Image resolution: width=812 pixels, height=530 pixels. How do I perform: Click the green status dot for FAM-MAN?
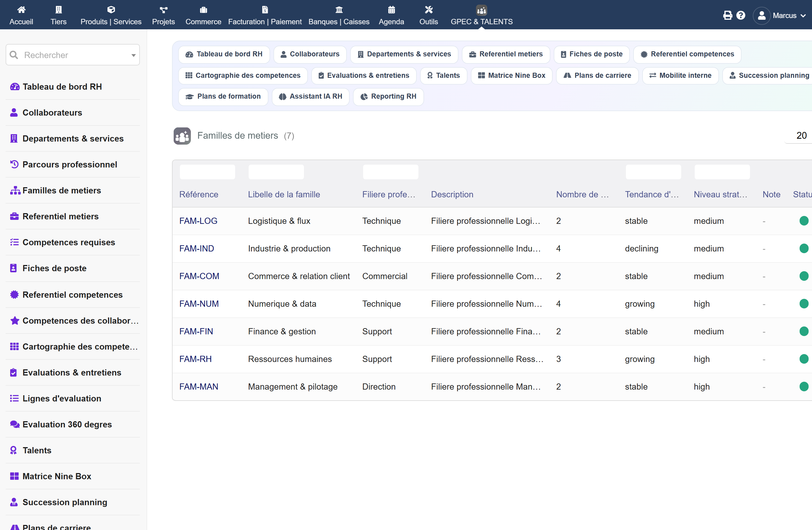pos(804,387)
